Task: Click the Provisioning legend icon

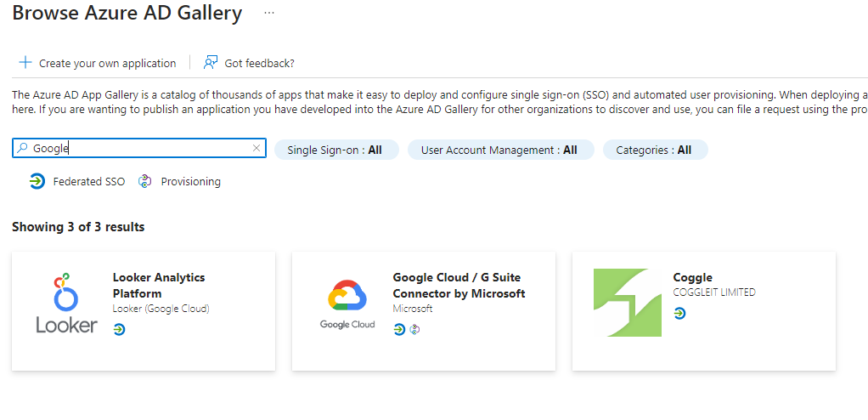Action: tap(145, 181)
